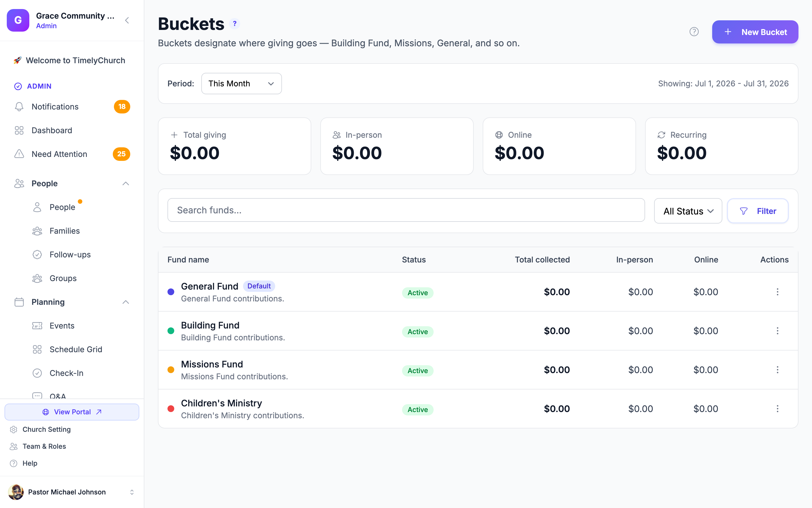
Task: Collapse the sidebar using the chevron arrow
Action: click(x=127, y=21)
